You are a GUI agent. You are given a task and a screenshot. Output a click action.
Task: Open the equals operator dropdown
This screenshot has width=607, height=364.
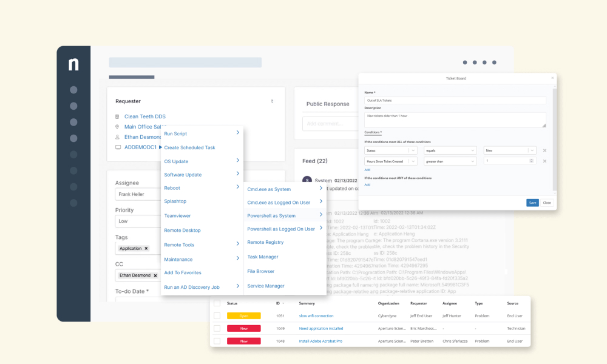click(450, 150)
